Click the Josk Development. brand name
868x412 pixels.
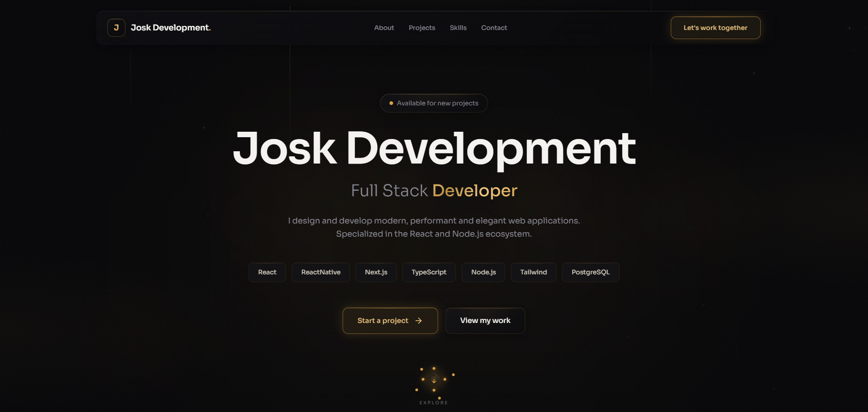pyautogui.click(x=171, y=28)
